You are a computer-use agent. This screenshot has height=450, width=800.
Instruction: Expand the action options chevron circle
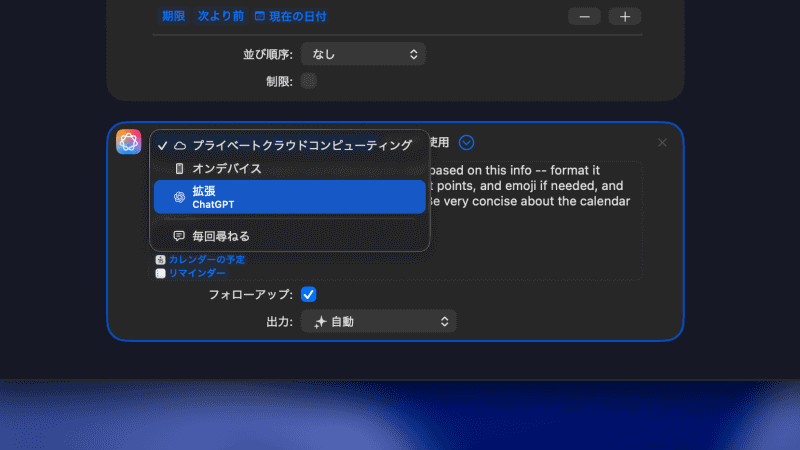[466, 142]
